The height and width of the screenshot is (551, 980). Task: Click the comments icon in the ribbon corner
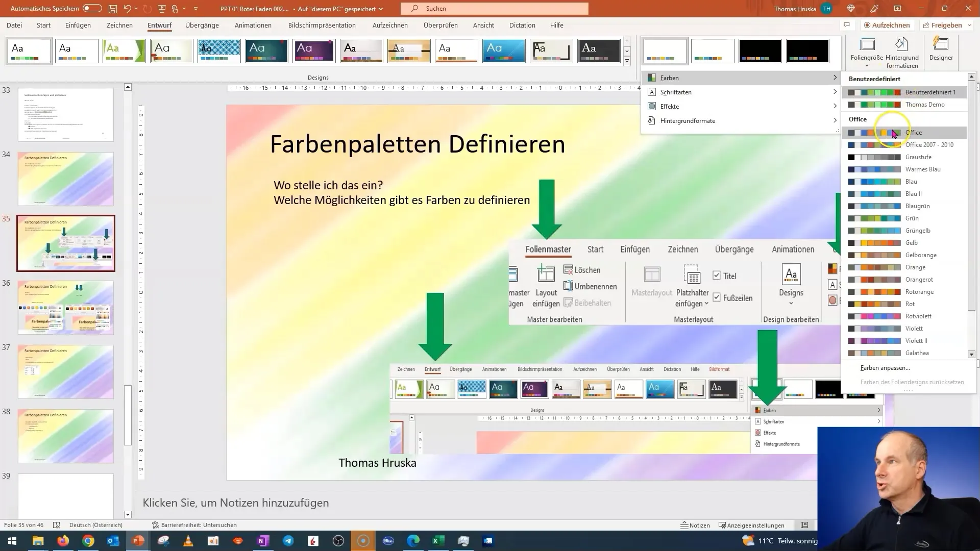tap(847, 25)
